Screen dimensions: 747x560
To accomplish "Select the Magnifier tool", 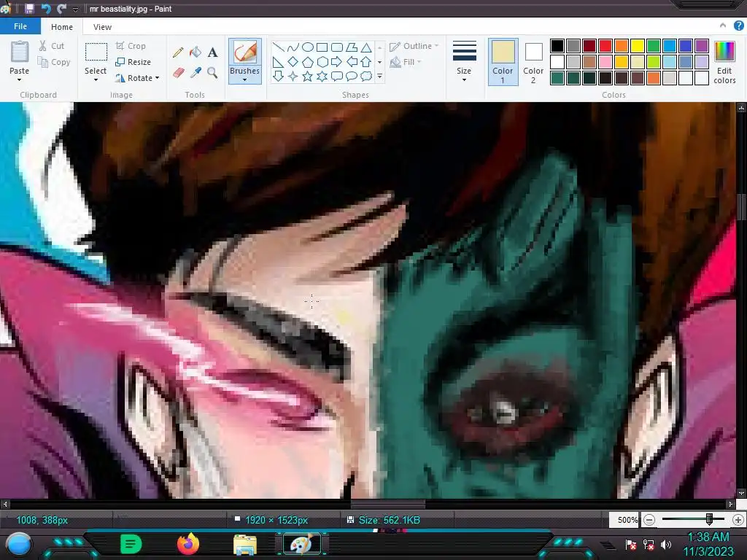I will pos(212,72).
